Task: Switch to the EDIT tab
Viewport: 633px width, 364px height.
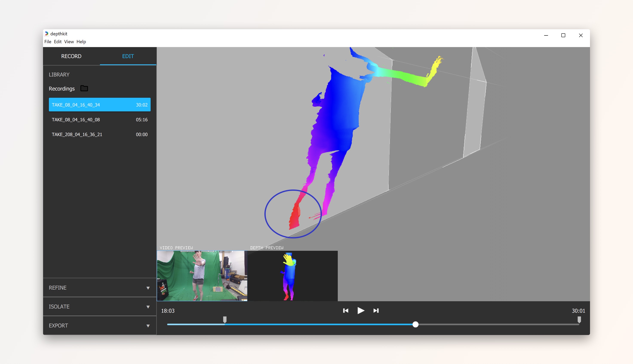Action: pos(128,56)
